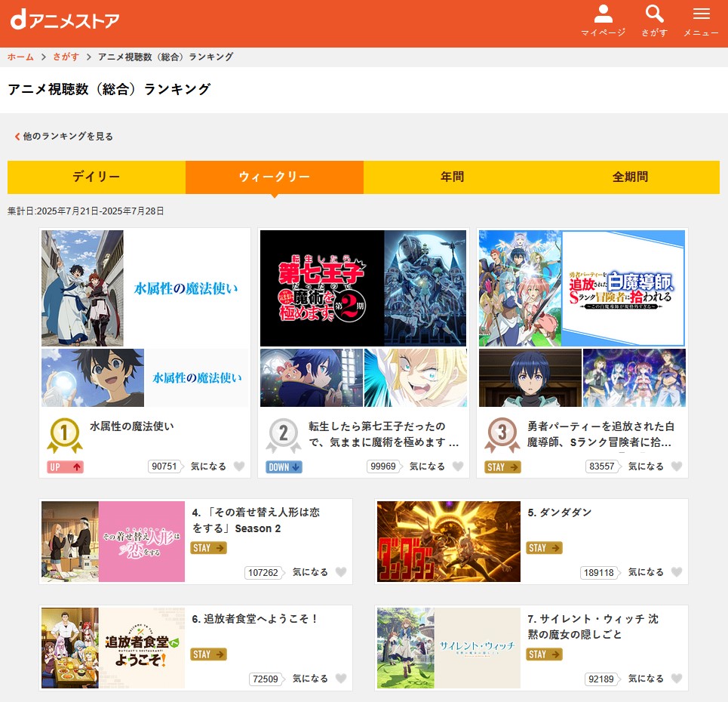Click STAY badge under サイレント・ウィッチ

[544, 654]
